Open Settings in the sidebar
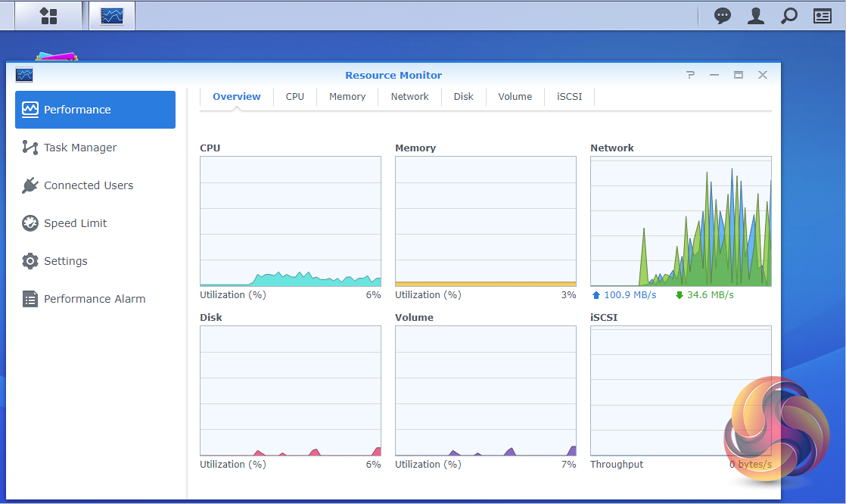 point(66,261)
